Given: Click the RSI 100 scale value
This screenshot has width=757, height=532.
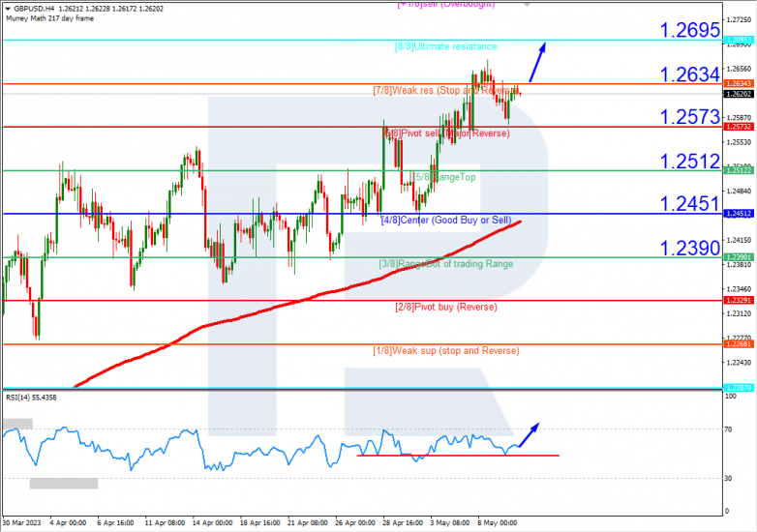Looking at the screenshot, I should [x=731, y=396].
